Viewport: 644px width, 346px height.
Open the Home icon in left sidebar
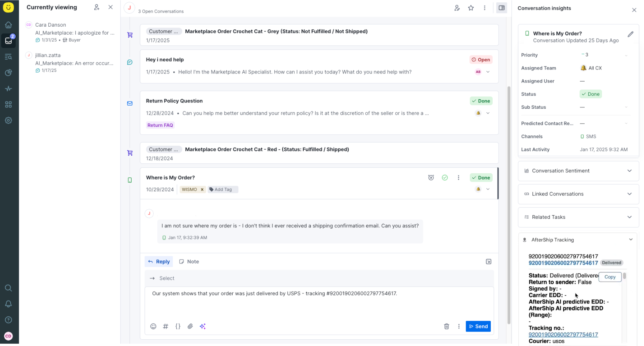[8, 25]
